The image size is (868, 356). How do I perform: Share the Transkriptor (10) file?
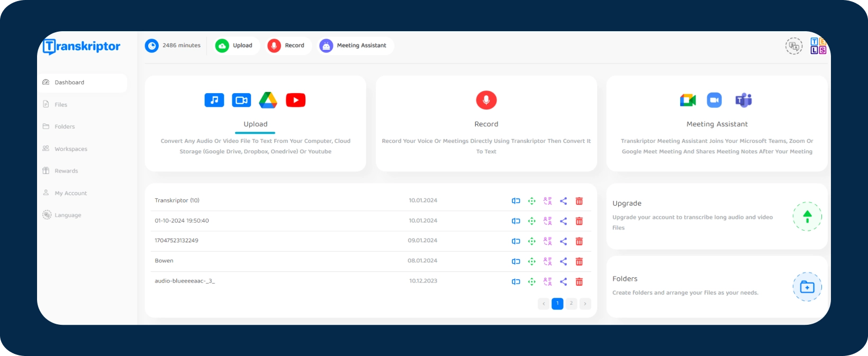pos(564,201)
